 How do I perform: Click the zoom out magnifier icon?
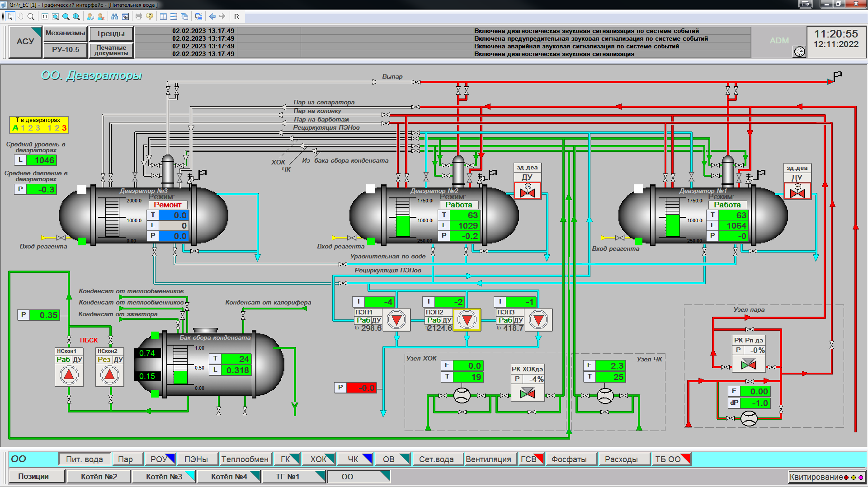[66, 17]
